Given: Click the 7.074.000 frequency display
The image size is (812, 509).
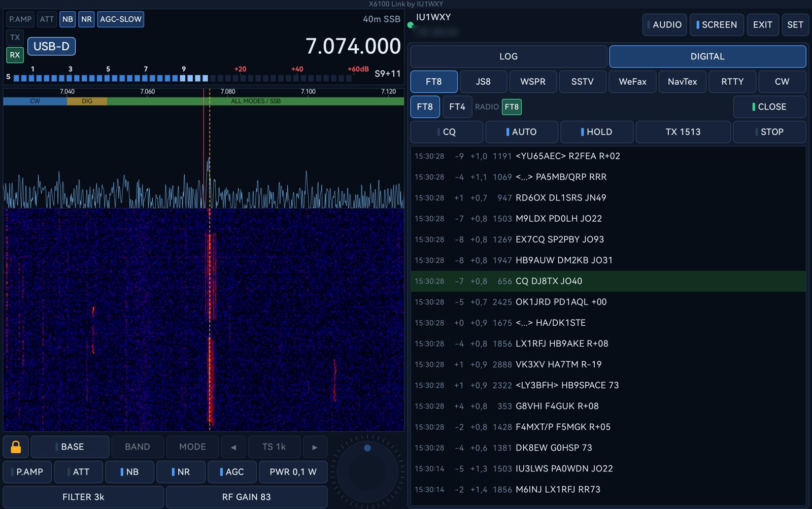Looking at the screenshot, I should pyautogui.click(x=353, y=46).
